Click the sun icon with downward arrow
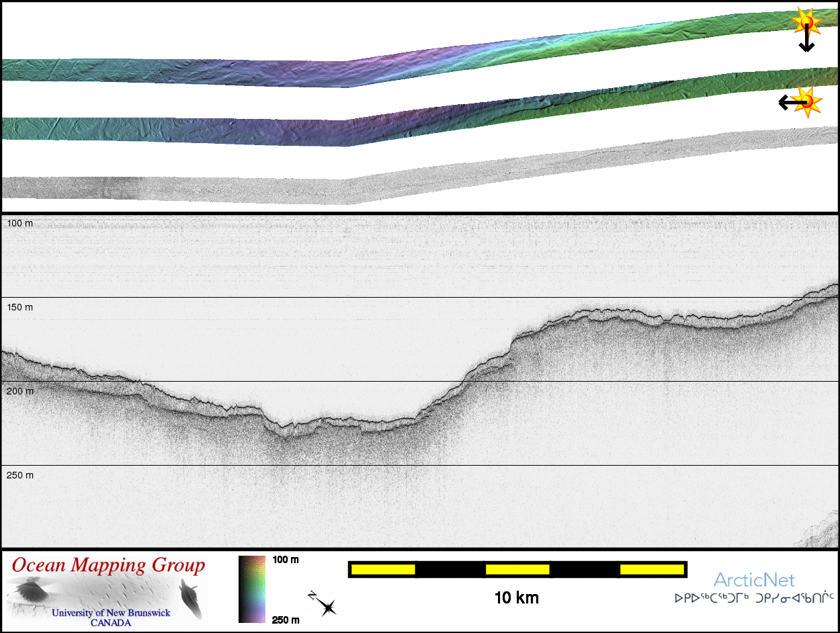Screen dimensions: 840x633 click(x=805, y=23)
